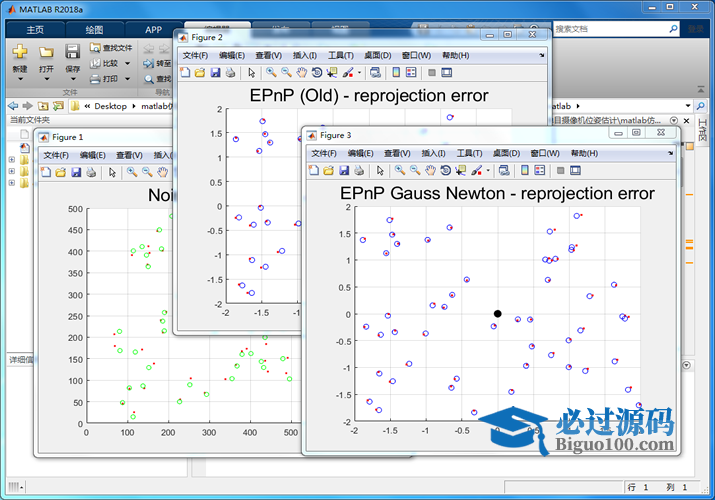Go back with the address bar arrow
715x500 pixels.
pyautogui.click(x=13, y=106)
